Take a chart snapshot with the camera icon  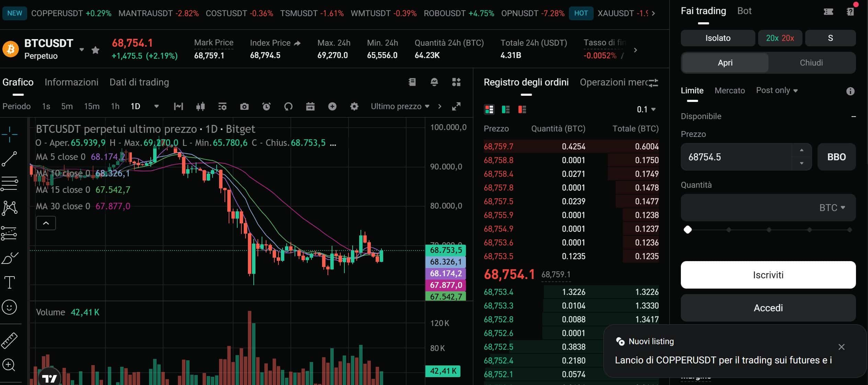point(244,106)
